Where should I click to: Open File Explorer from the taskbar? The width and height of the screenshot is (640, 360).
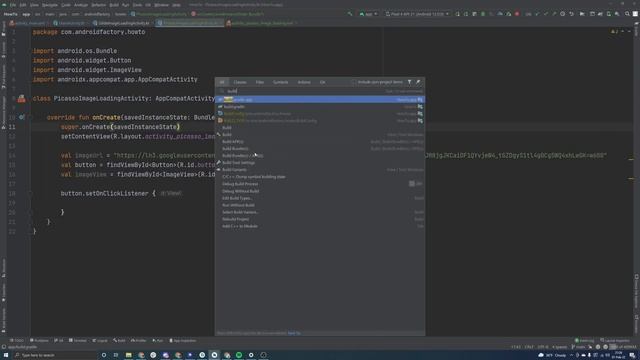coord(129,355)
